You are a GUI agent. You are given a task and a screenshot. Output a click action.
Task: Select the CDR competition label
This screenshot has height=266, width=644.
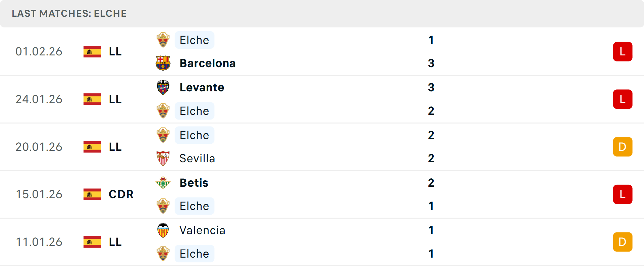click(x=121, y=194)
